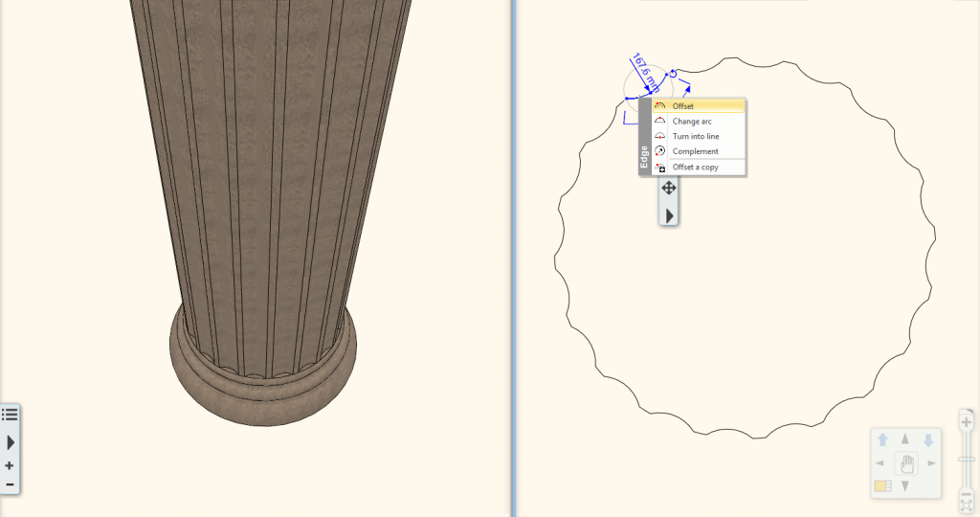Pick Turn into line option
This screenshot has width=980, height=517.
pyautogui.click(x=698, y=136)
